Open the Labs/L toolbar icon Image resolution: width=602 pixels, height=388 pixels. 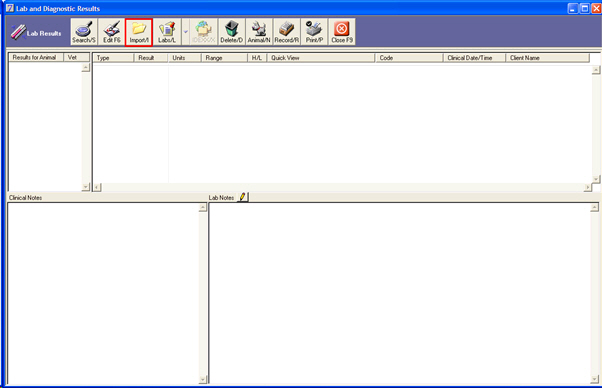tap(167, 32)
